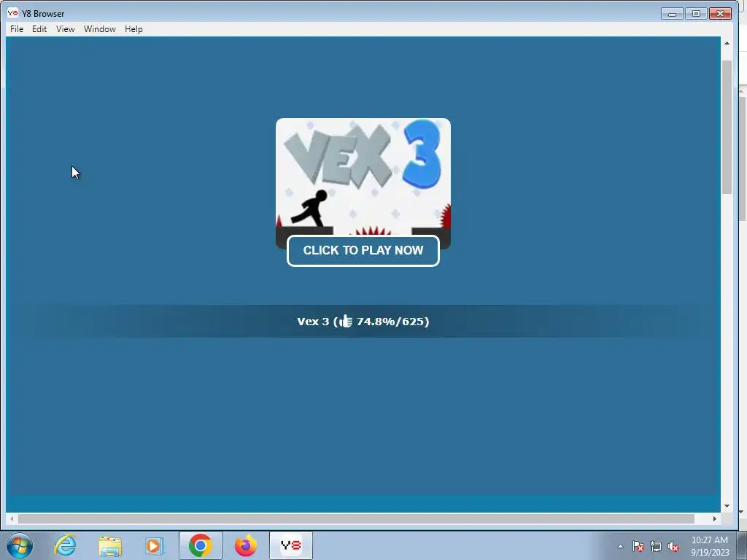Close the Y8 Browser window

pos(720,14)
